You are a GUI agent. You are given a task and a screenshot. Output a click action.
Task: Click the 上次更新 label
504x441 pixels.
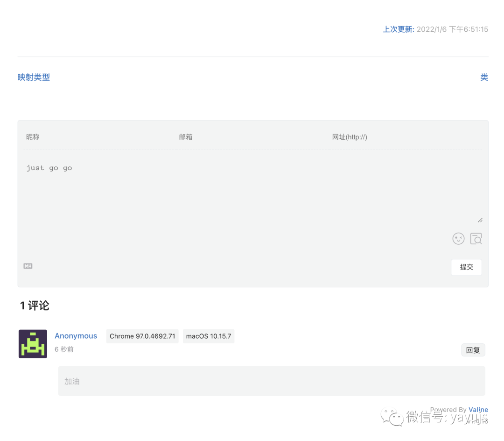(x=399, y=29)
